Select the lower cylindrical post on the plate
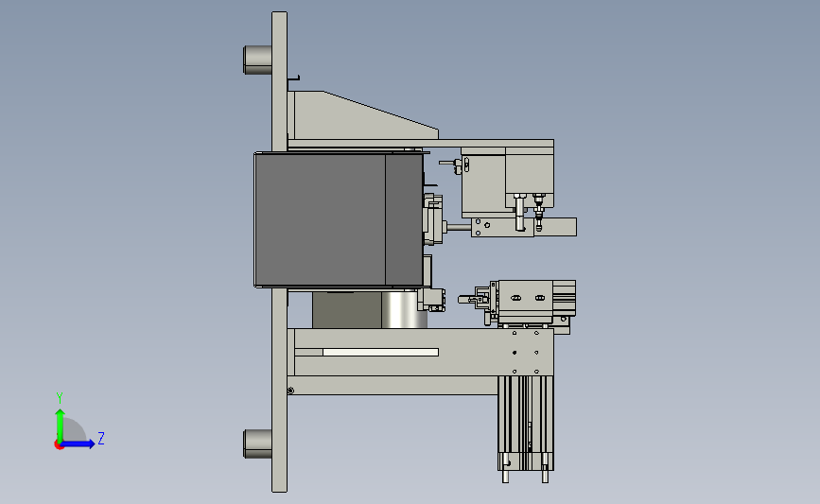The width and height of the screenshot is (820, 504). pos(257,443)
